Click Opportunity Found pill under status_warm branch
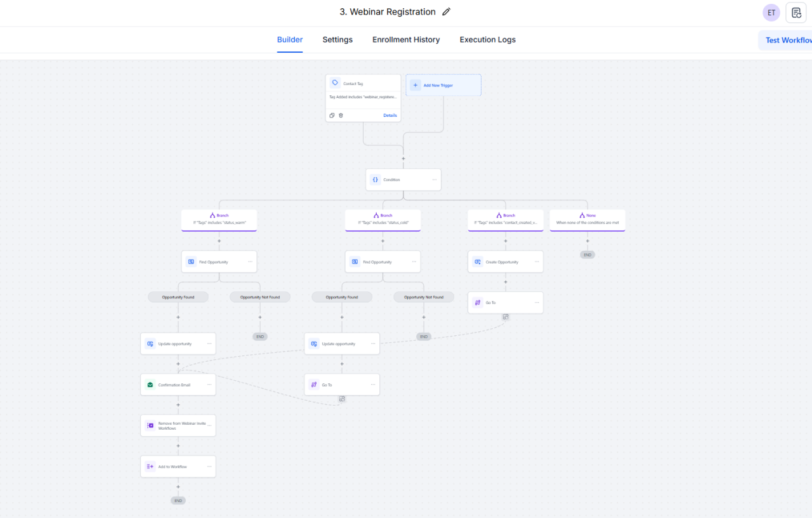Image resolution: width=812 pixels, height=518 pixels. coord(178,297)
